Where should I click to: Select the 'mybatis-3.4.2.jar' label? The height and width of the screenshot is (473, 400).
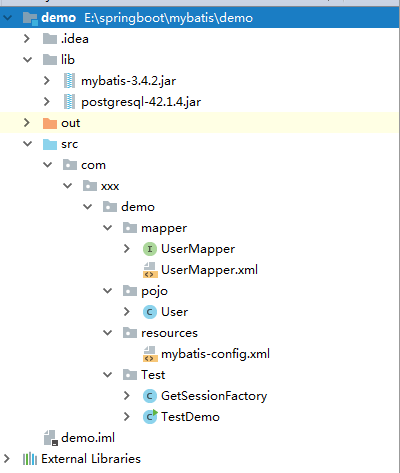tap(128, 81)
